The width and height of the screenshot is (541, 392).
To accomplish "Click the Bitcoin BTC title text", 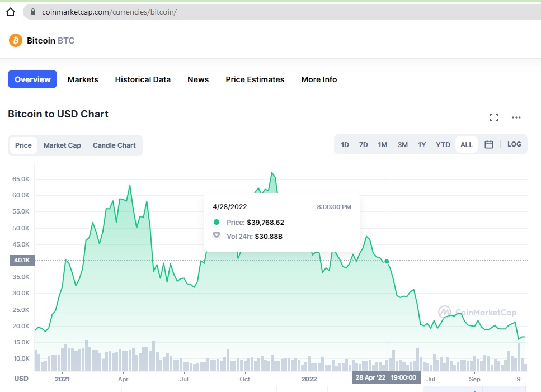I will point(51,41).
